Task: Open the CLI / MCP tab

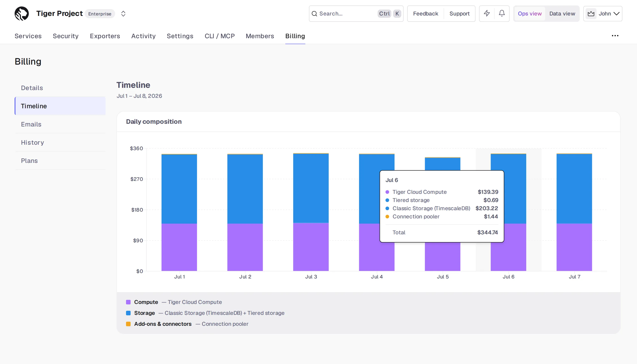Action: coord(220,36)
